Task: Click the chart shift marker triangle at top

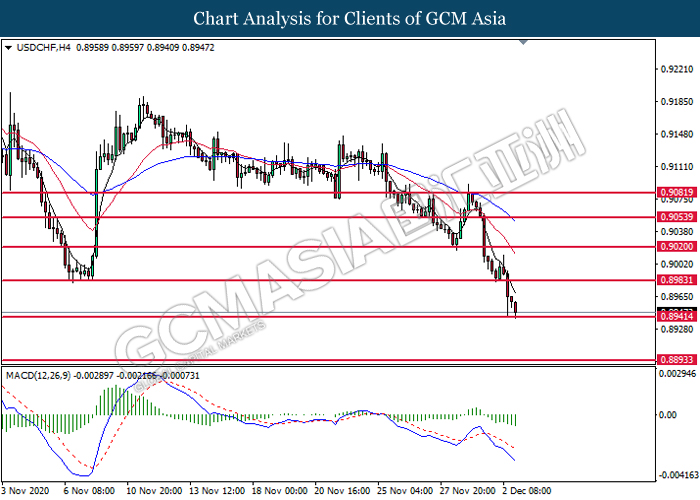Action: pyautogui.click(x=523, y=42)
